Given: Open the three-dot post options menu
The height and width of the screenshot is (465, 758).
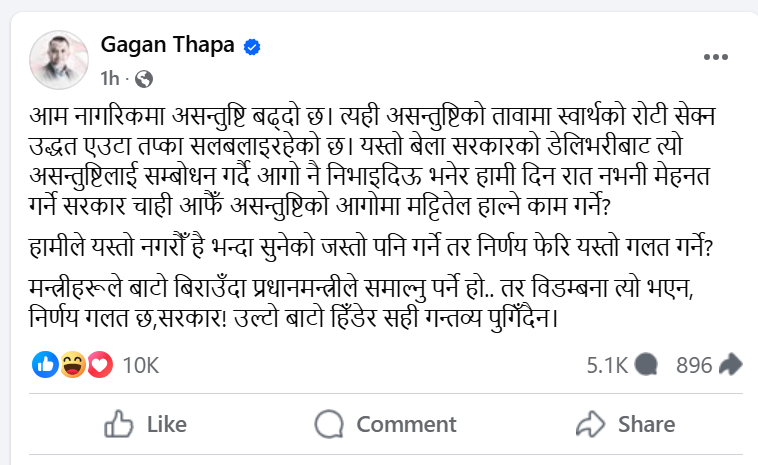Looking at the screenshot, I should tap(715, 57).
